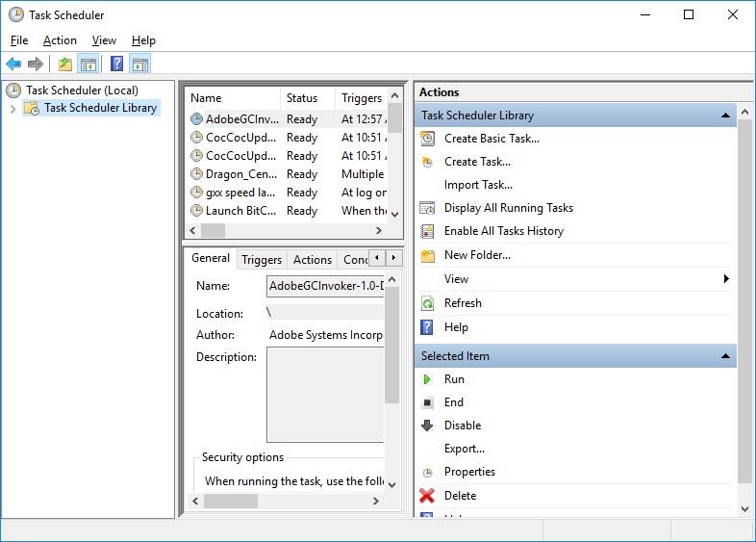The width and height of the screenshot is (756, 542).
Task: Click 'Multiple' trigger cell of Dragon_Cen...
Action: pos(363,173)
